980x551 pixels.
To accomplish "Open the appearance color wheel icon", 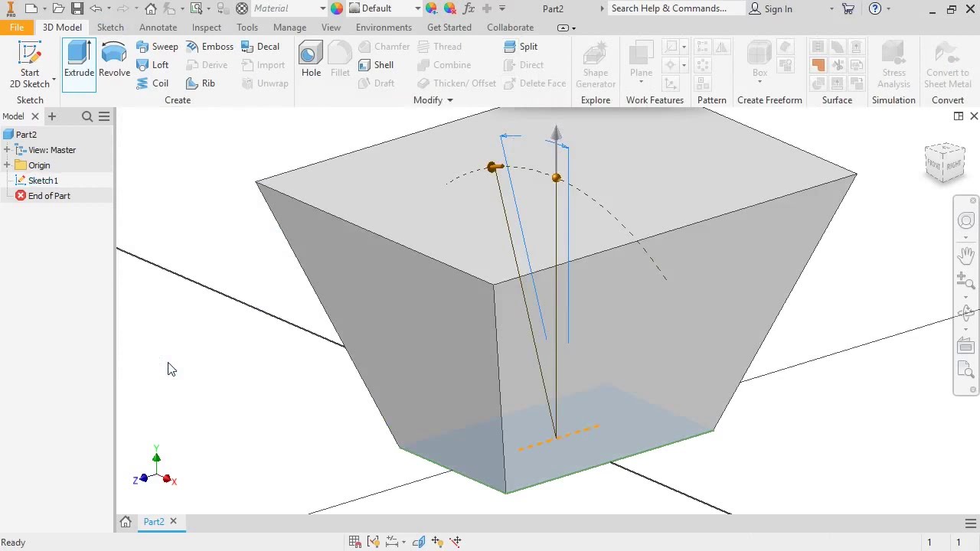I will click(337, 8).
